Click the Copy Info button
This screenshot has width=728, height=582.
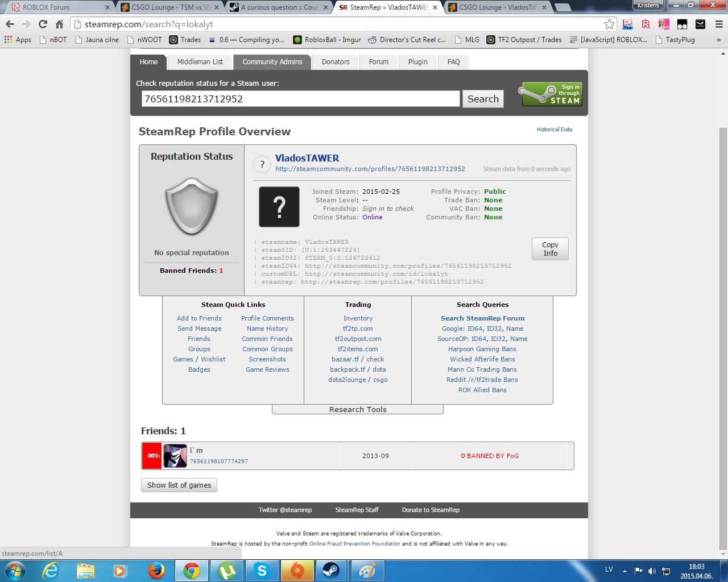[x=550, y=249]
